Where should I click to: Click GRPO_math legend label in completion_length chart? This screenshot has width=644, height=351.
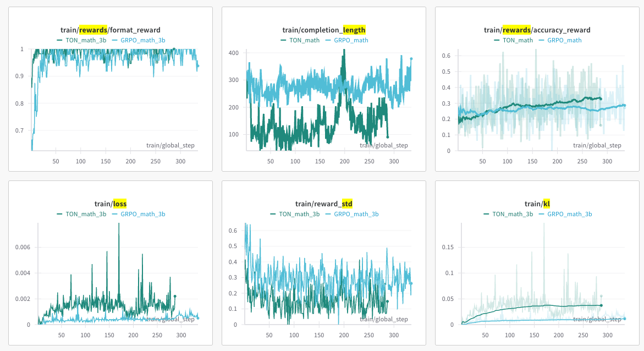coord(350,40)
